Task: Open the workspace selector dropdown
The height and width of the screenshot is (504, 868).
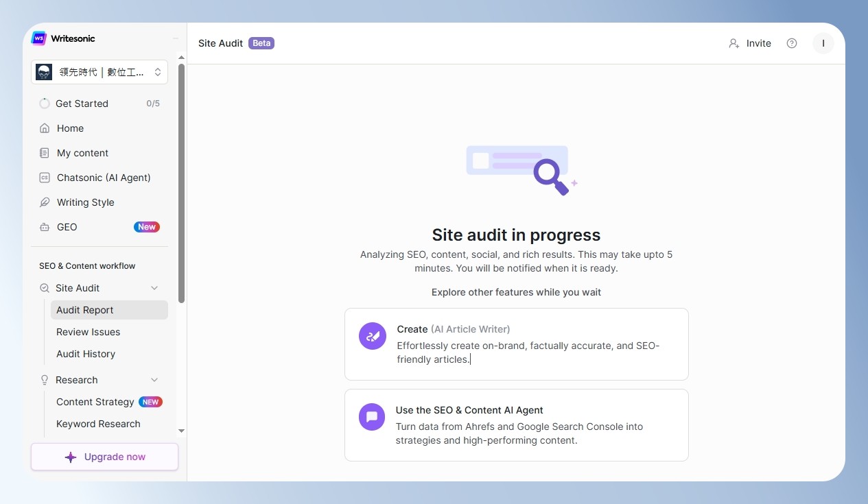Action: pos(99,72)
